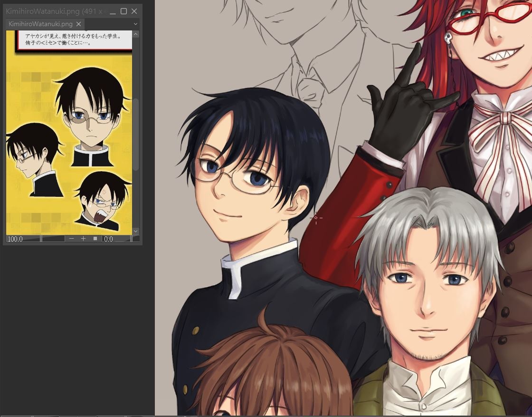Screen dimensions: 532x417
Task: Click the reference image of Watanuki character sheet
Action: click(69, 133)
